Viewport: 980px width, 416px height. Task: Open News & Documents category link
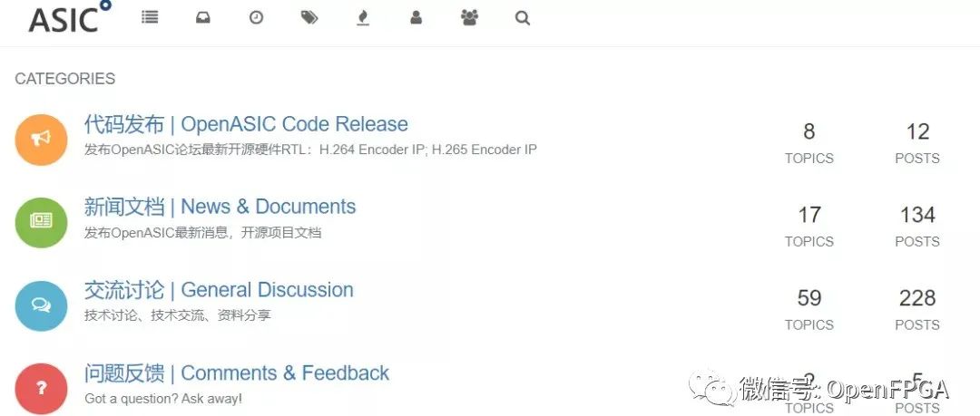[x=220, y=207]
